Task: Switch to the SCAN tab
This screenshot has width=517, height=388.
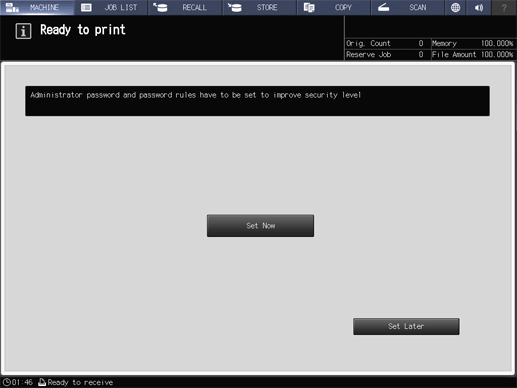Action: click(x=408, y=7)
